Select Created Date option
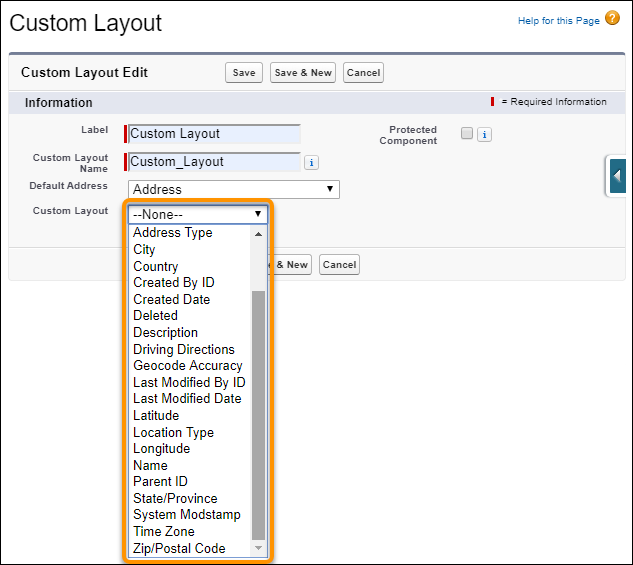The width and height of the screenshot is (633, 565). [x=189, y=299]
